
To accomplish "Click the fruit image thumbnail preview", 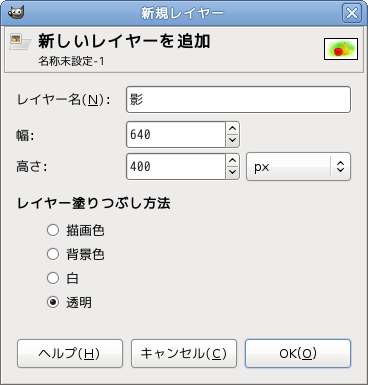I will tap(341, 49).
